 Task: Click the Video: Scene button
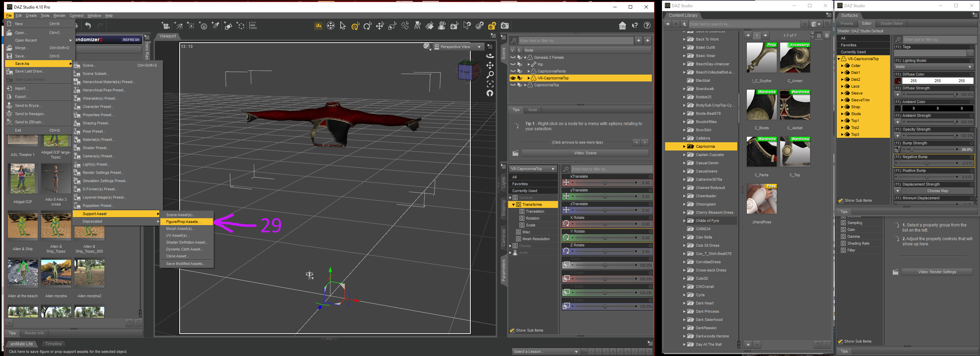coord(585,153)
